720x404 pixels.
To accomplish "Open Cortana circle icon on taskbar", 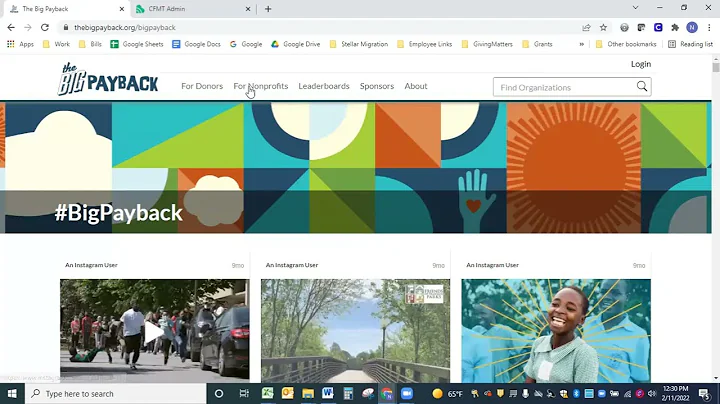I will pyautogui.click(x=219, y=393).
